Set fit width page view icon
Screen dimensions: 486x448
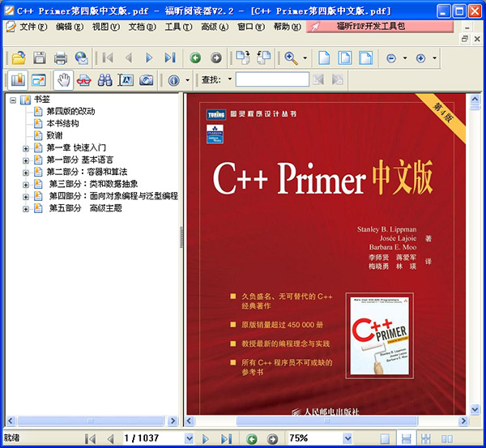click(x=366, y=58)
